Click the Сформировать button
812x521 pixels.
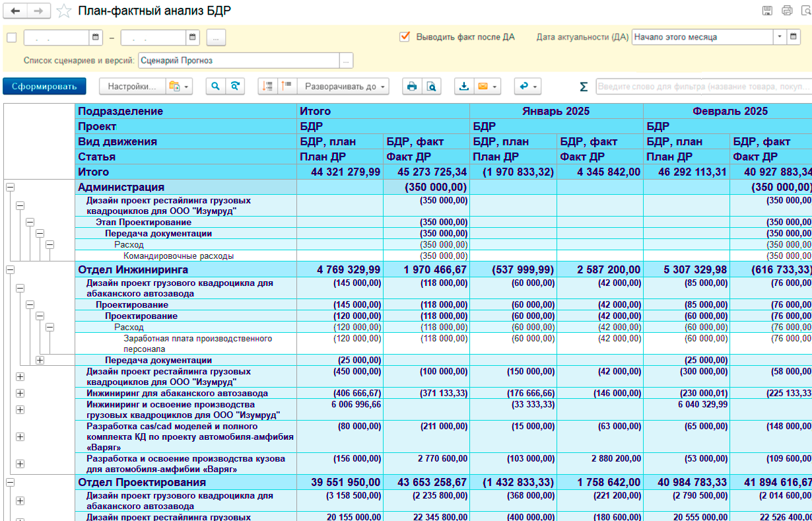44,87
